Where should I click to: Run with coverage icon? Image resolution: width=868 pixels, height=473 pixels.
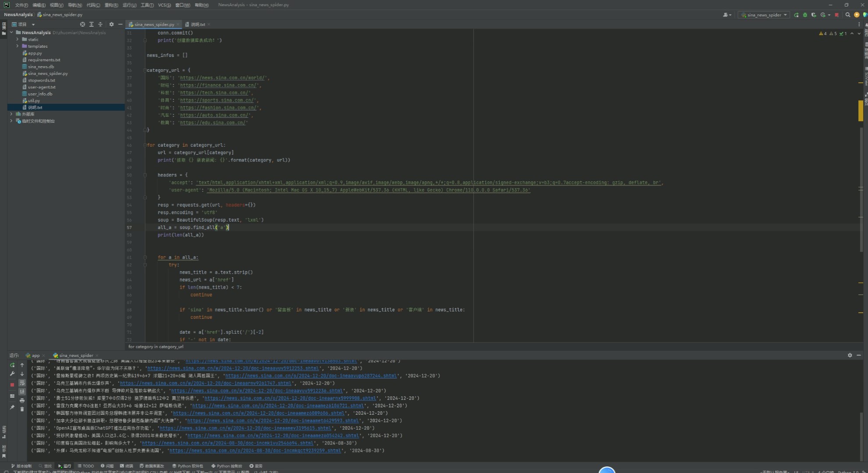click(814, 15)
